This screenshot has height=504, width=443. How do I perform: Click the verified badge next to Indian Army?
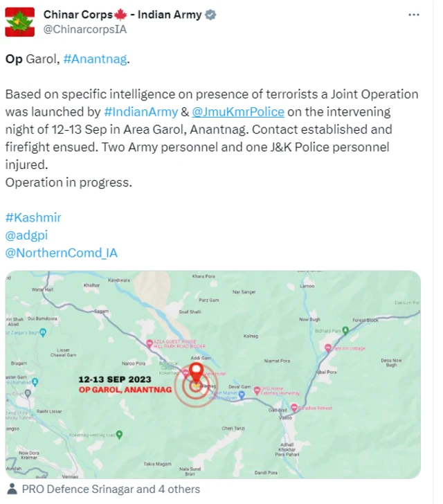pos(210,15)
